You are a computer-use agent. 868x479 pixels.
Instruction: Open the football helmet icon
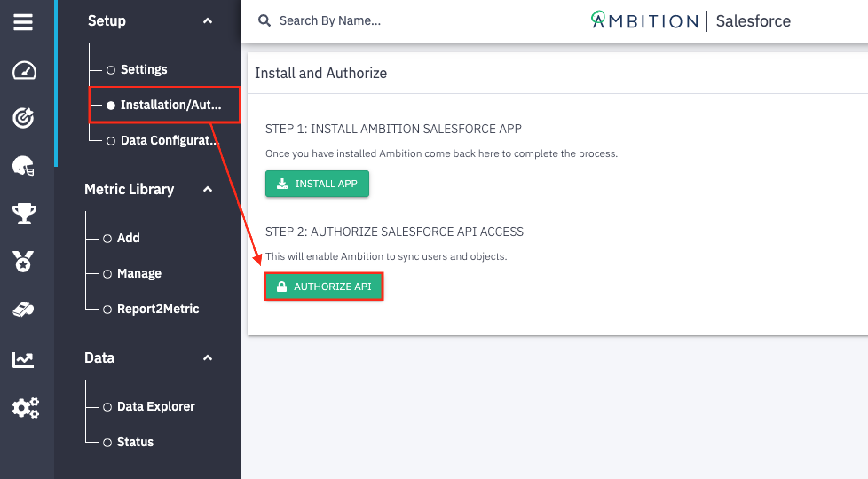pos(24,165)
